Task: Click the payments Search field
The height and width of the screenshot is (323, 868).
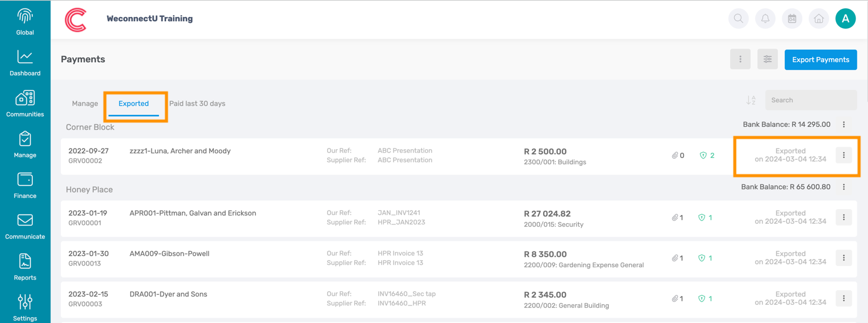Action: tap(811, 100)
